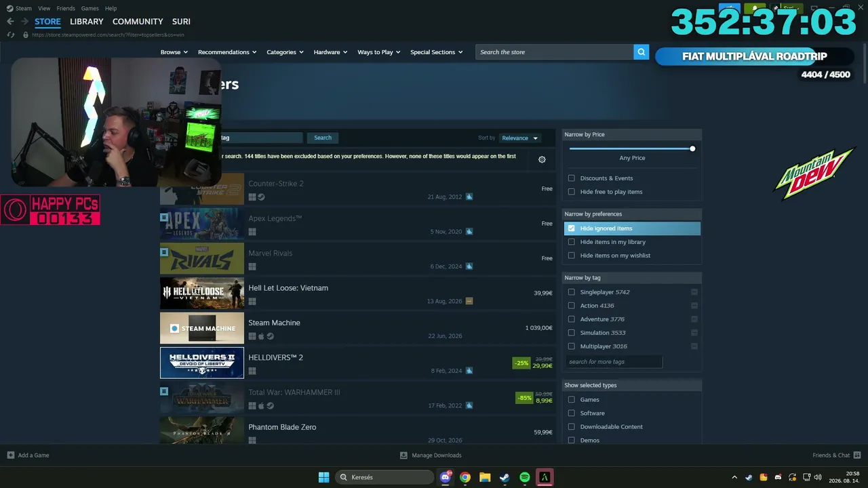Image resolution: width=868 pixels, height=488 pixels.
Task: Click the Narrow by Price slider handle
Action: (692, 148)
